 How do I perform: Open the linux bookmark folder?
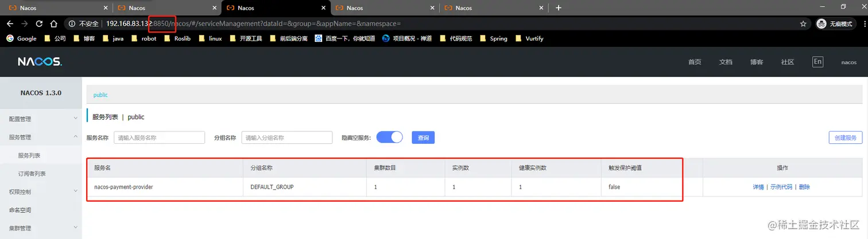[210, 38]
